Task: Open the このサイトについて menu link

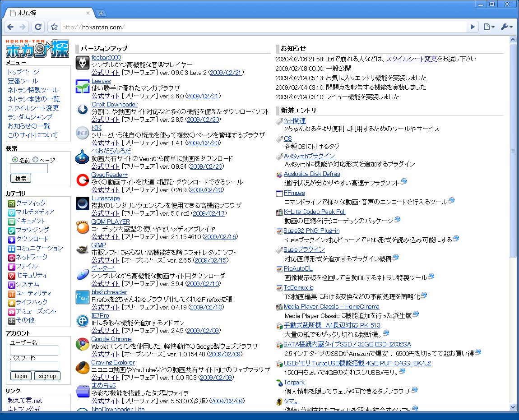Action: point(33,135)
